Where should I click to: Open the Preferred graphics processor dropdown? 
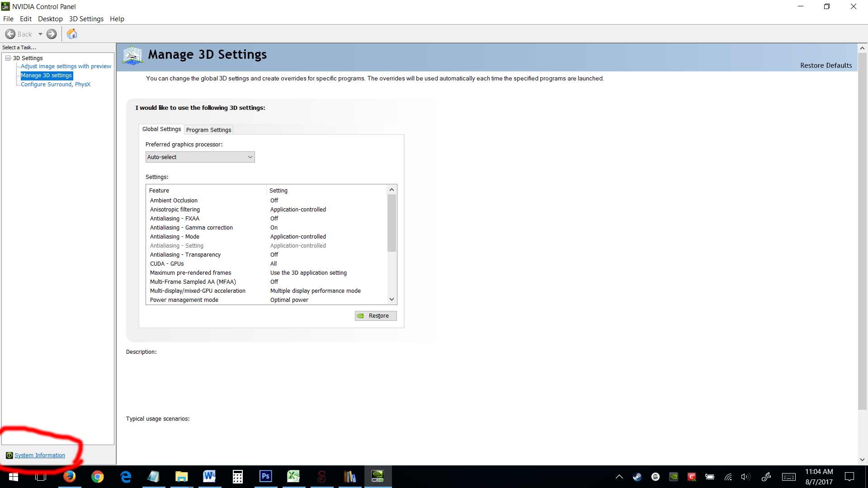(200, 157)
